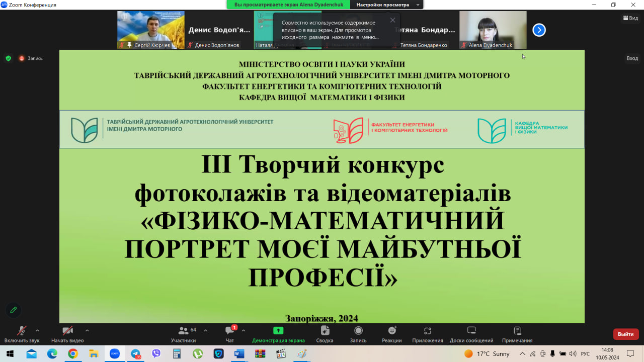Open Microsoft Word from taskbar
The height and width of the screenshot is (362, 644).
point(239,354)
